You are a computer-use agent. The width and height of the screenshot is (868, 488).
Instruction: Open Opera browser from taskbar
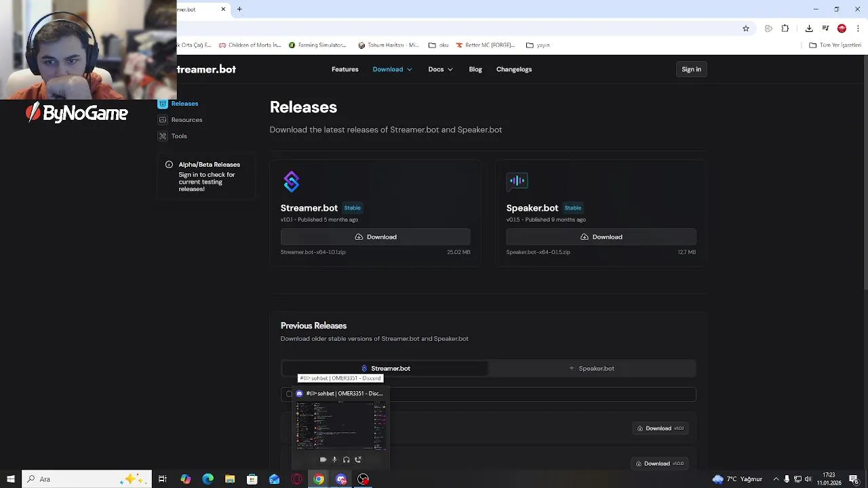(296, 479)
